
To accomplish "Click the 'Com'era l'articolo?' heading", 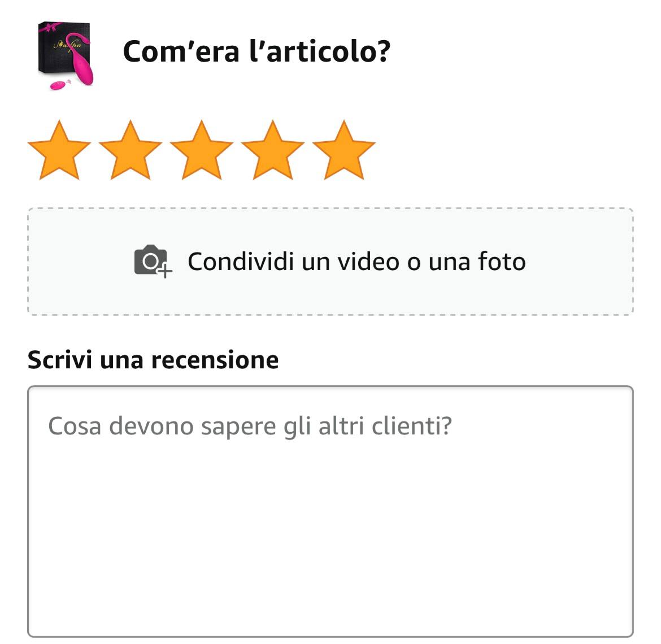I will coord(256,51).
